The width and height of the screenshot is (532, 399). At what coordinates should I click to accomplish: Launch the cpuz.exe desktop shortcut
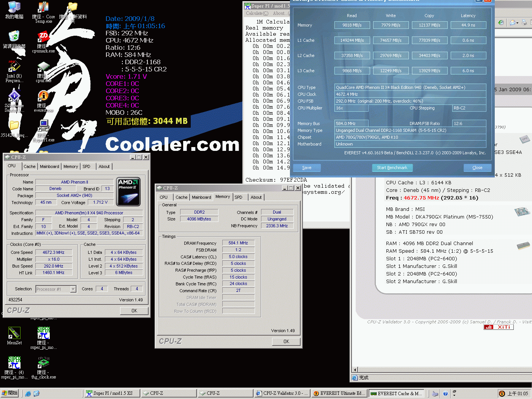click(43, 72)
